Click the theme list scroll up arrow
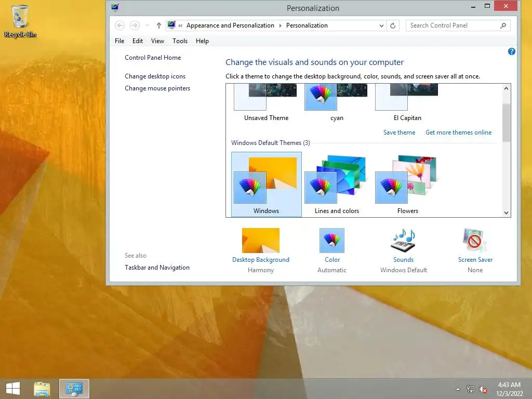The height and width of the screenshot is (399, 532). (506, 88)
